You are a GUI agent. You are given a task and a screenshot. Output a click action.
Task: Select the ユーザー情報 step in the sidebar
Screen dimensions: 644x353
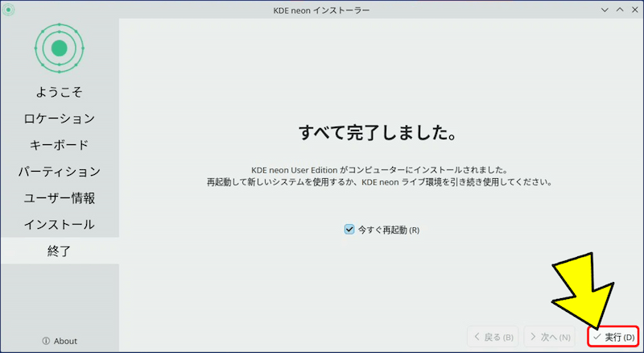point(59,198)
